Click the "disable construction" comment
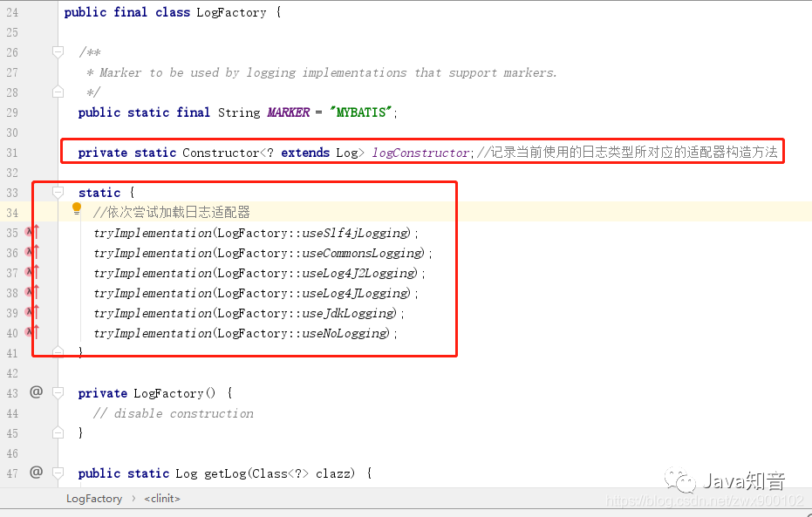This screenshot has width=812, height=517. pos(174,413)
